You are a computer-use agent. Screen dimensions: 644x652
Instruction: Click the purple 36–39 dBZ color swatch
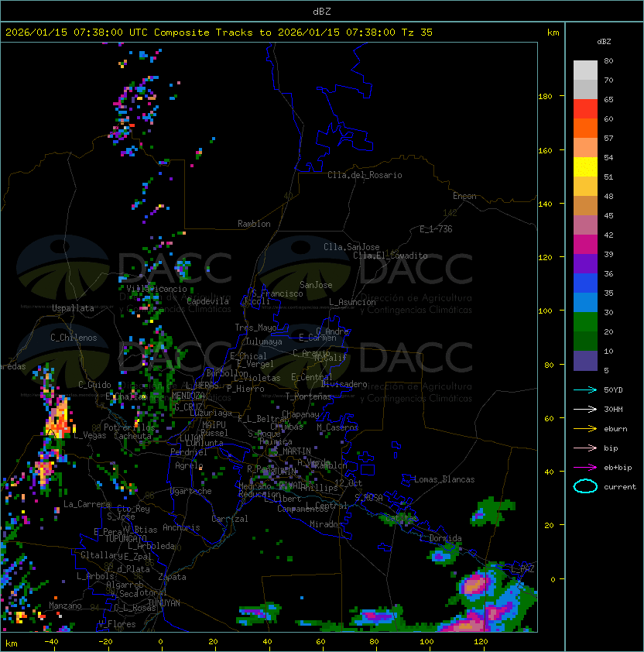tap(585, 264)
